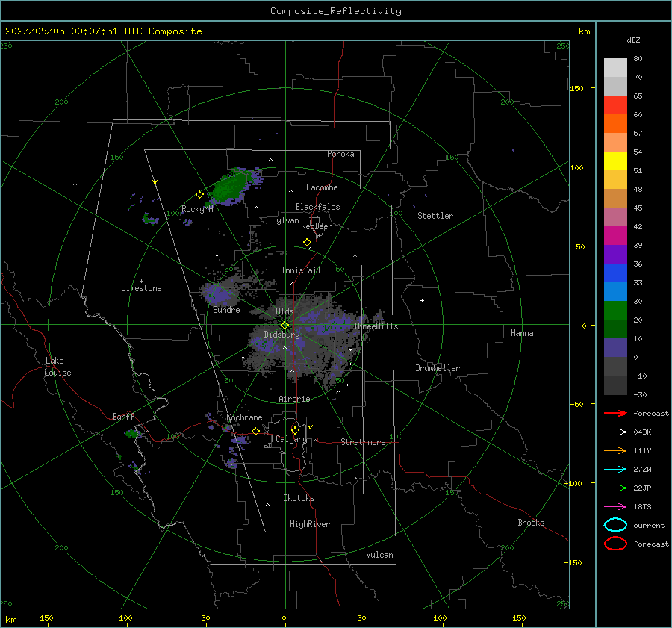The width and height of the screenshot is (672, 628).
Task: Click the orange 57-60 dBZ swatch
Action: coord(615,123)
